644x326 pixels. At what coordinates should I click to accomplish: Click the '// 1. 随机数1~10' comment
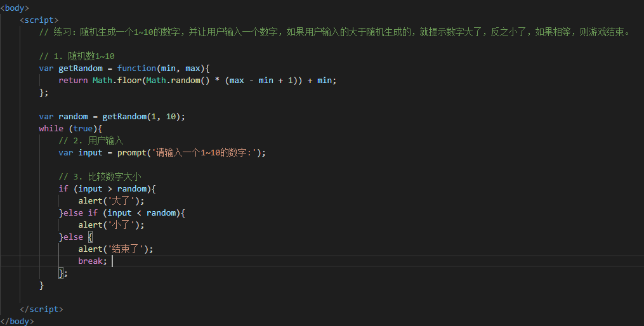(77, 56)
